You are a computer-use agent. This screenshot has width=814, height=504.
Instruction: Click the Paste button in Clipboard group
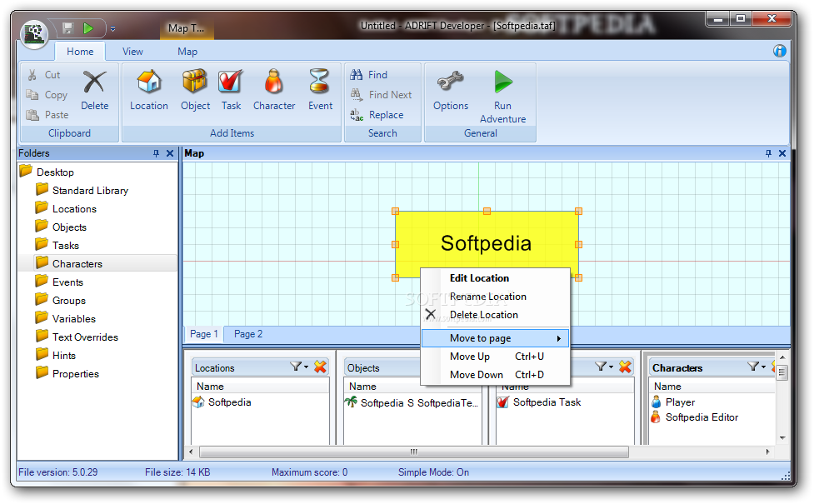[x=47, y=115]
